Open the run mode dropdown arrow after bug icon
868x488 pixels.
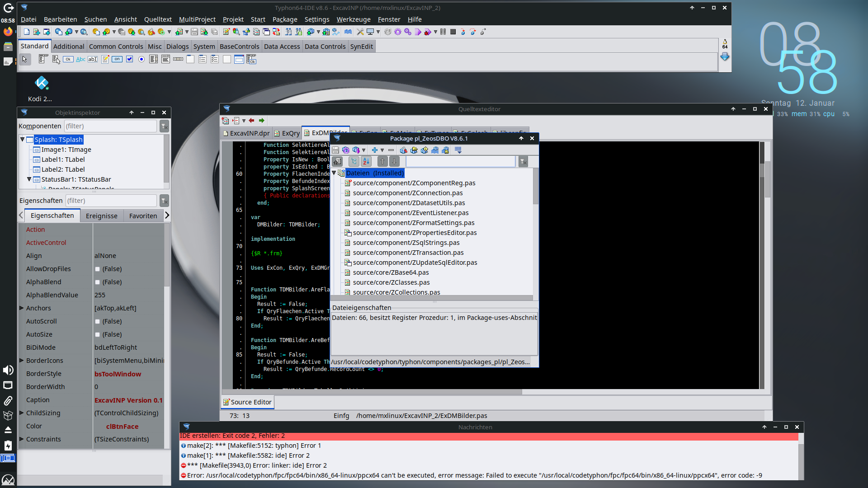[435, 32]
